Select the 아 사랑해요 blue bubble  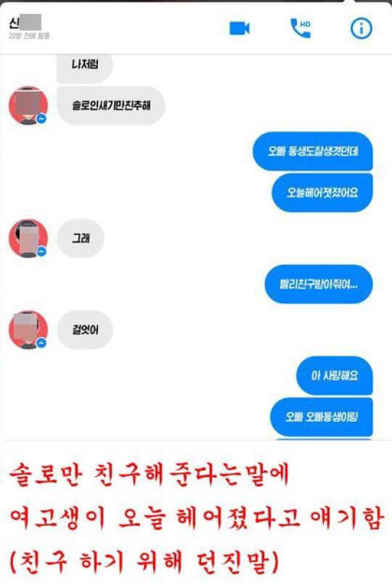click(335, 375)
